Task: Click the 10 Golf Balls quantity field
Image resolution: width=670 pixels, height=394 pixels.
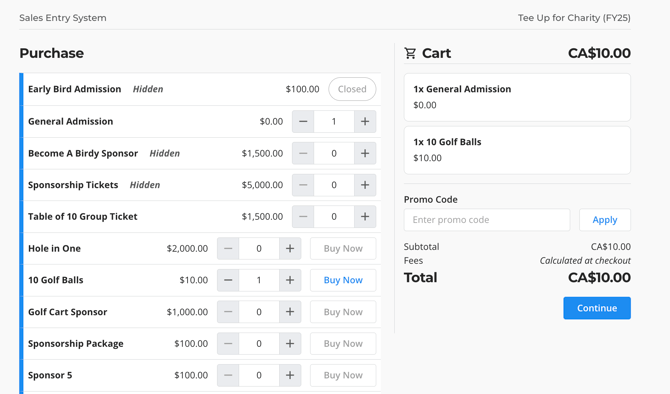Action: pyautogui.click(x=259, y=280)
